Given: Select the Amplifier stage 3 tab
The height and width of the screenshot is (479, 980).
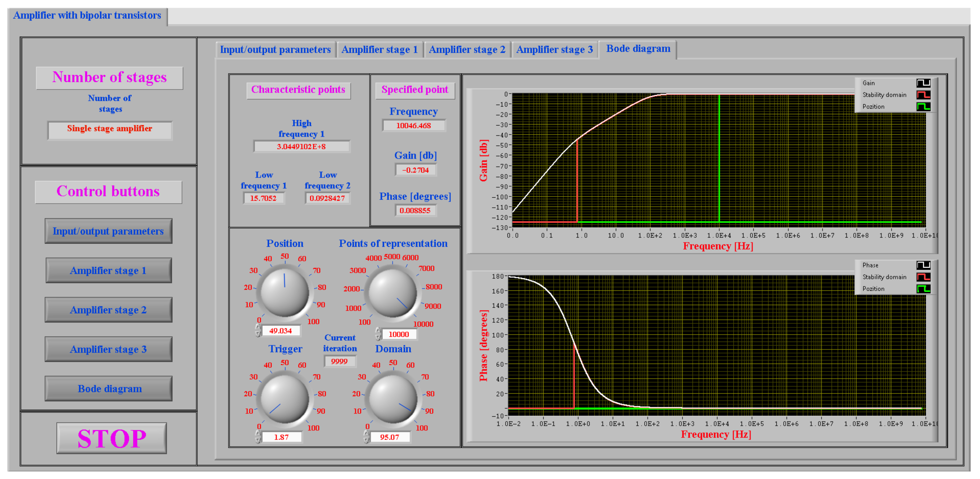Looking at the screenshot, I should click(x=554, y=50).
